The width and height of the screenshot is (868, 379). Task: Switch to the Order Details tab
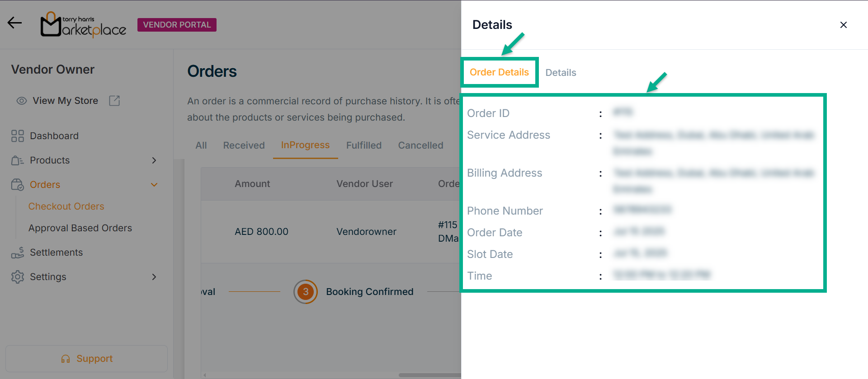point(499,72)
